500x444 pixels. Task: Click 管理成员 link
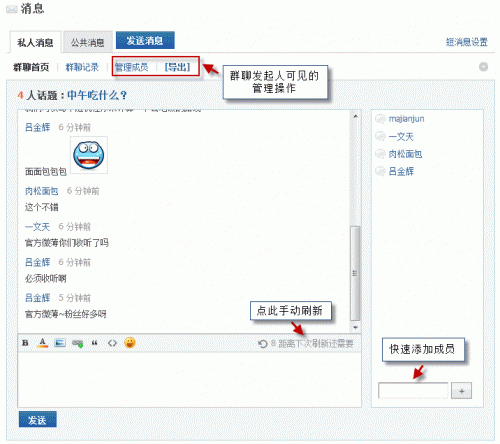[131, 67]
